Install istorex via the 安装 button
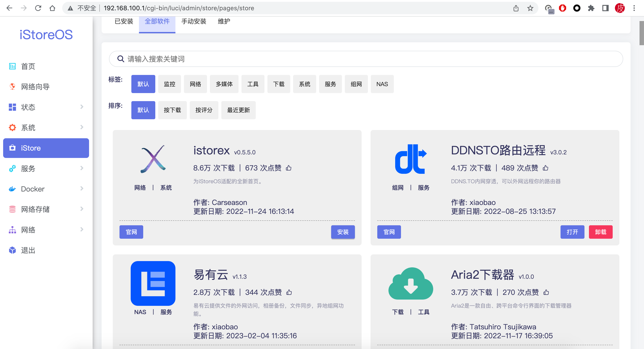This screenshot has width=644, height=349. pyautogui.click(x=343, y=232)
